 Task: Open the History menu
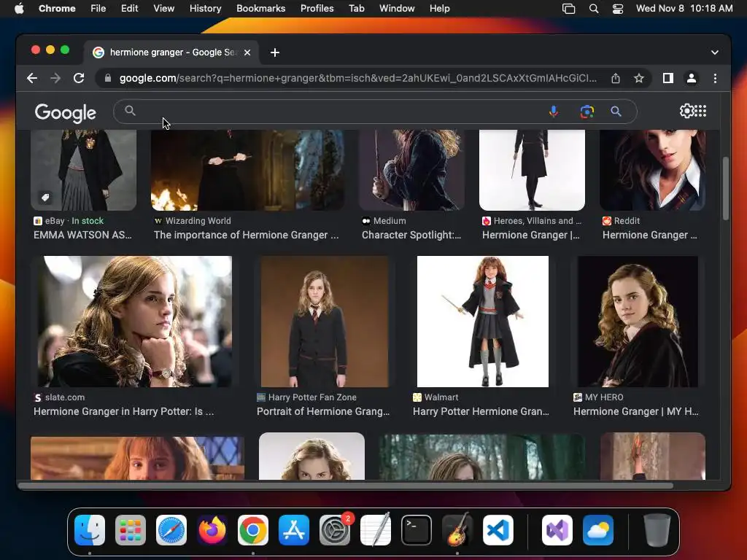tap(205, 8)
